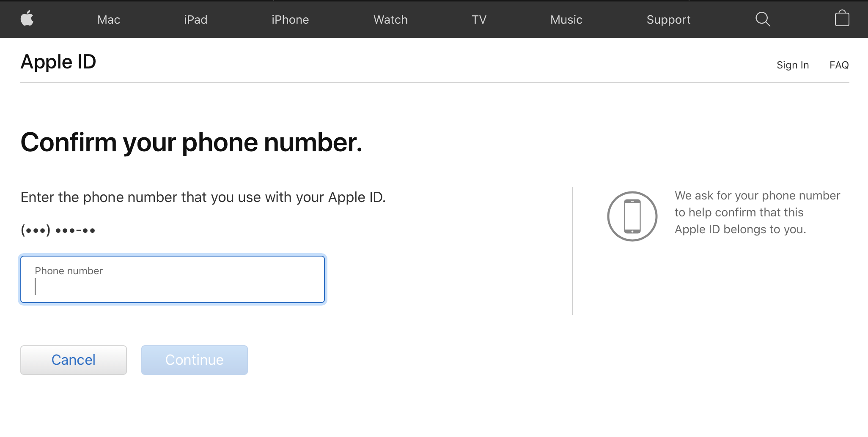
Task: Select the Mac menu item
Action: coord(108,19)
